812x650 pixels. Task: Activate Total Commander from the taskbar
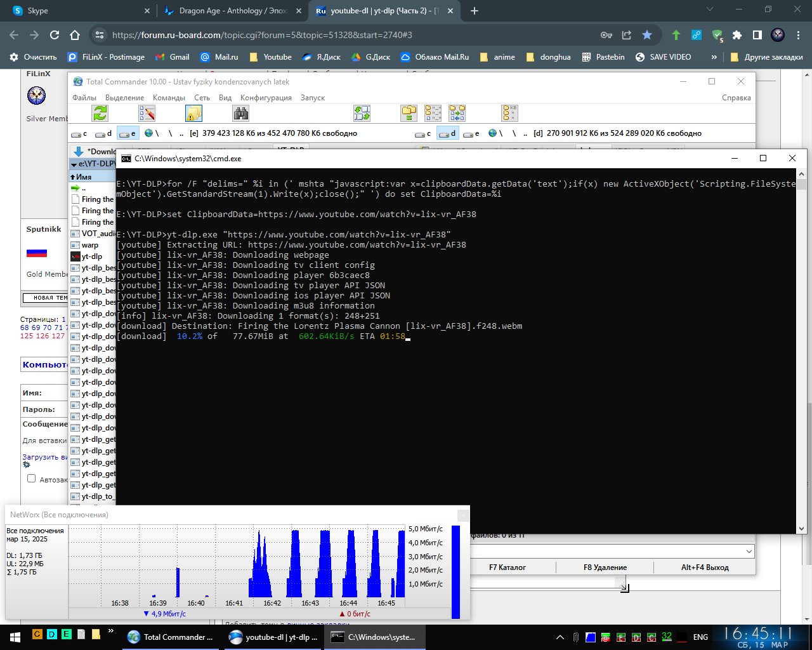coord(171,637)
